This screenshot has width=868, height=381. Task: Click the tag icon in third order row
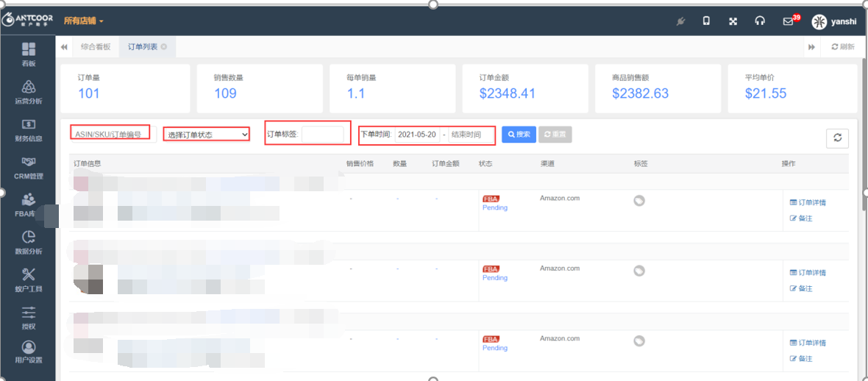click(638, 341)
